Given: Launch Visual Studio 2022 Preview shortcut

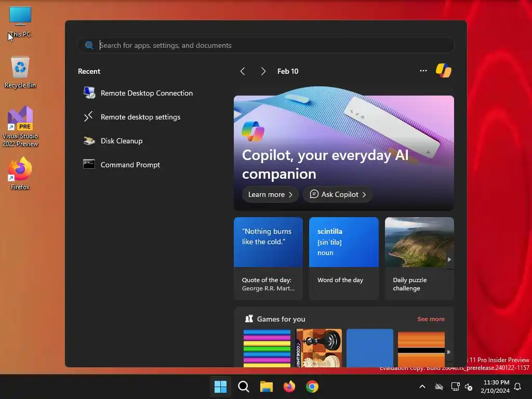Looking at the screenshot, I should [20, 126].
